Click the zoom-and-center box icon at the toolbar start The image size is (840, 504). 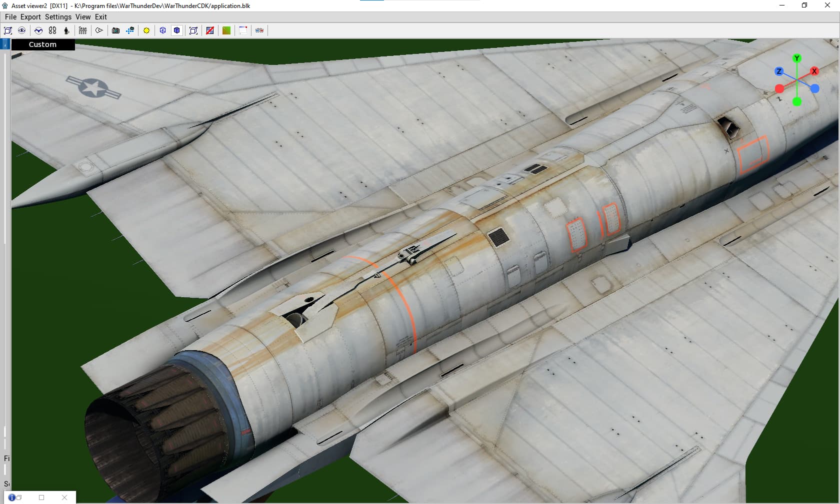pyautogui.click(x=8, y=30)
